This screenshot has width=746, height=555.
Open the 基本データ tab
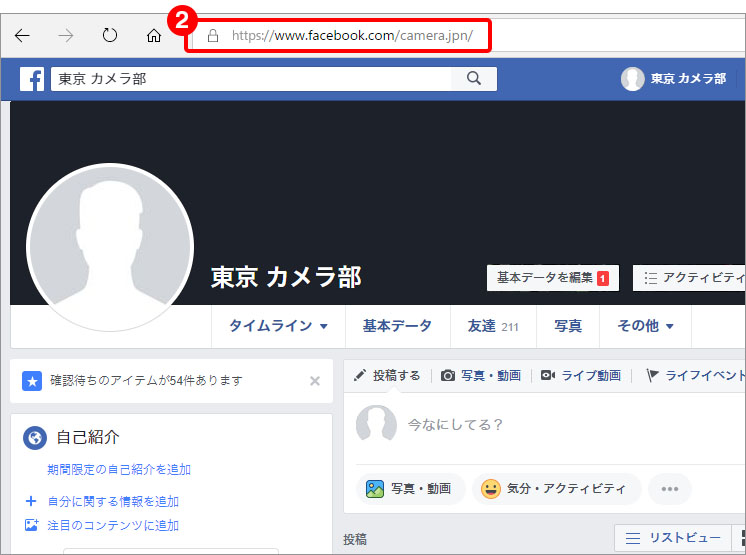[397, 326]
